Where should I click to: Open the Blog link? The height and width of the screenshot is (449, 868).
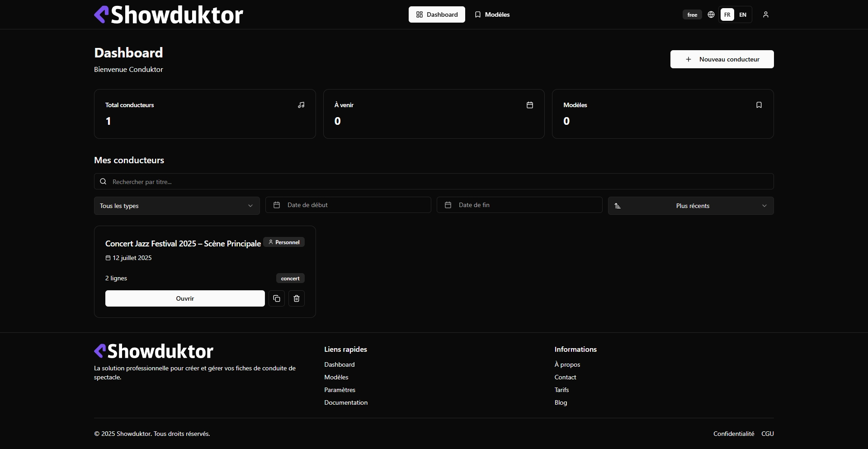561,402
